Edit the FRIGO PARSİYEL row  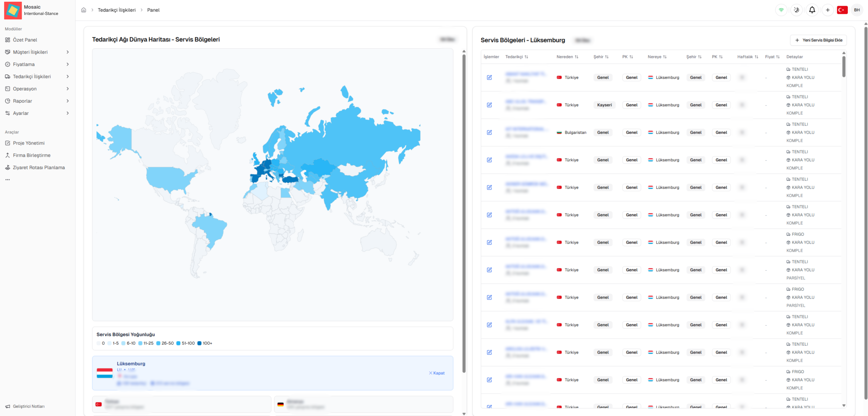489,297
